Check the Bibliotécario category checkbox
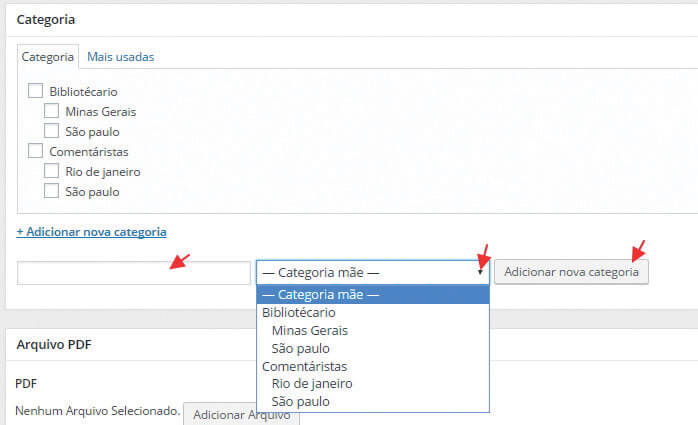Screen dimensions: 698x425 36,91
